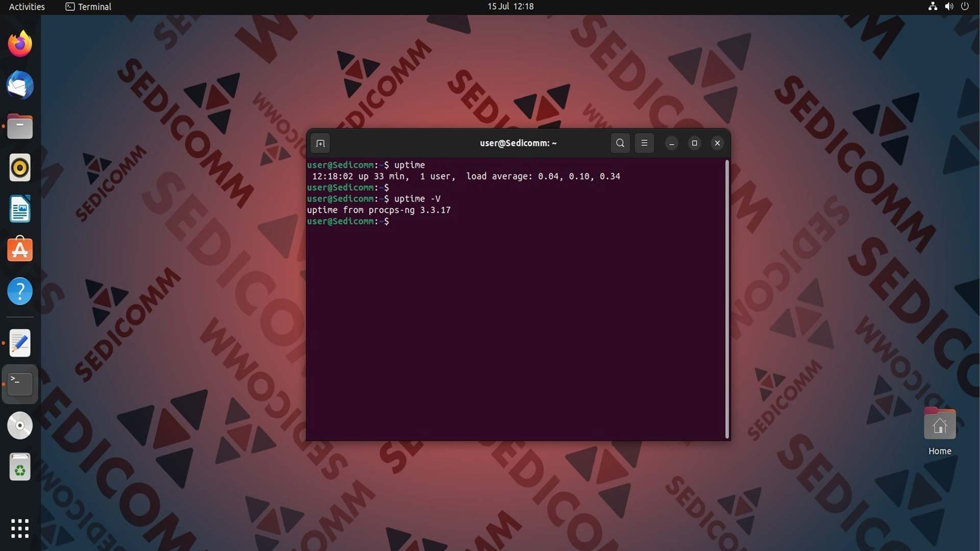Open the Trash in the dock
The width and height of the screenshot is (980, 551).
click(x=20, y=467)
